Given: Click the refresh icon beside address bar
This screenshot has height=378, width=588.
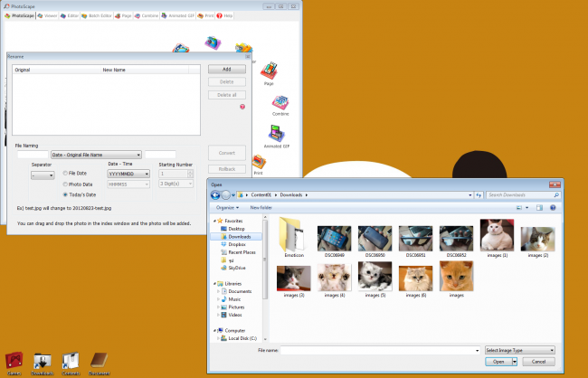Looking at the screenshot, I should pos(479,195).
